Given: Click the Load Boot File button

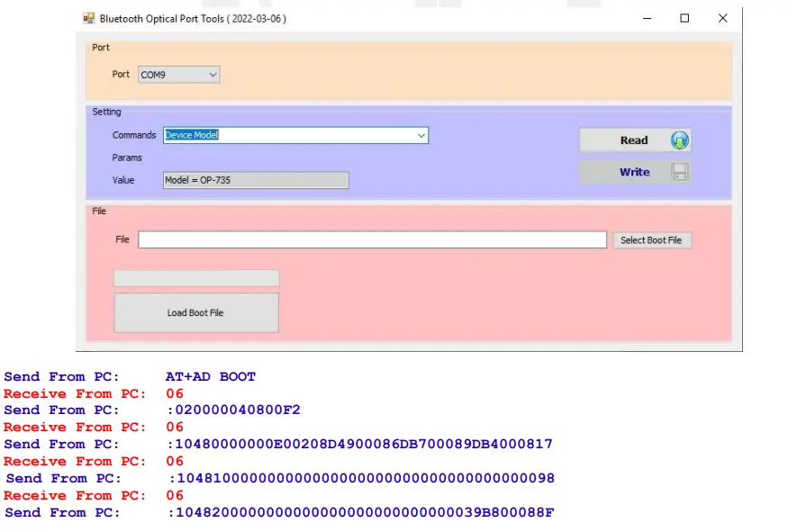Looking at the screenshot, I should coord(196,312).
